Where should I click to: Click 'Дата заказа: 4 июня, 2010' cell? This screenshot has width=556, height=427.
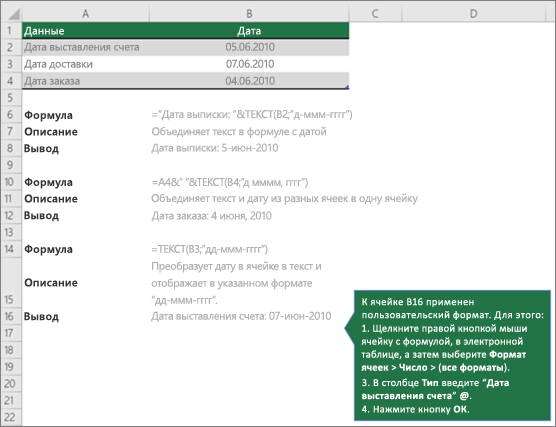coord(212,216)
